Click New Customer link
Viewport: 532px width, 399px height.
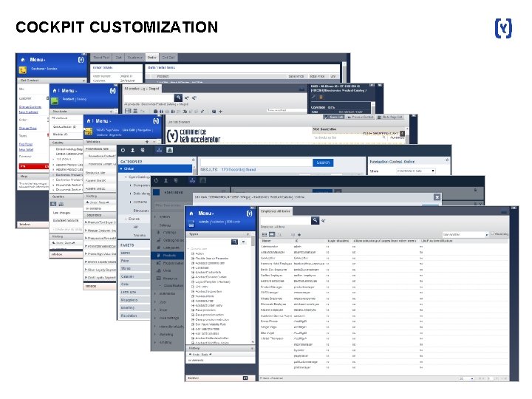pos(29,112)
